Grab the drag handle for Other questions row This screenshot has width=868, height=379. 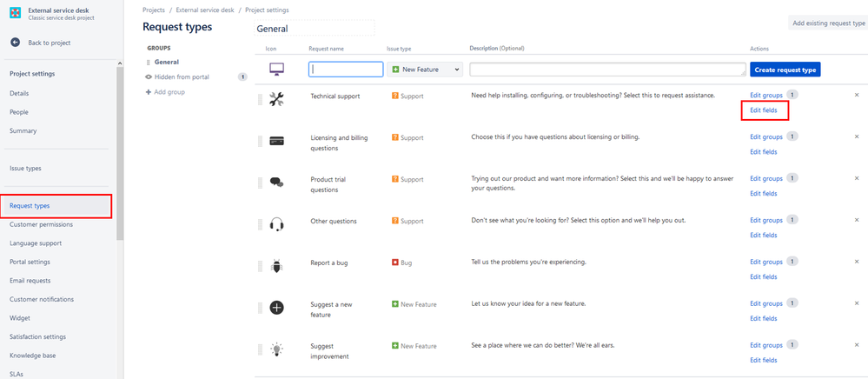[x=260, y=224]
